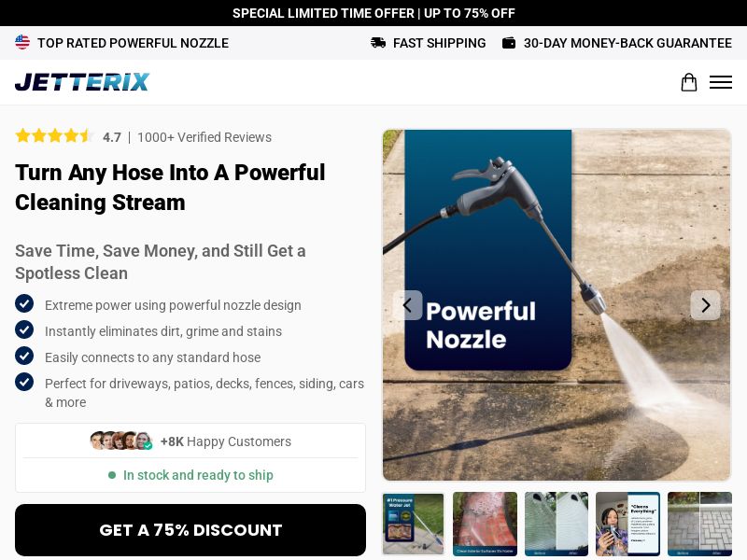Click the green verified badge on customer avatars
Image resolution: width=747 pixels, height=560 pixels.
coord(147,446)
